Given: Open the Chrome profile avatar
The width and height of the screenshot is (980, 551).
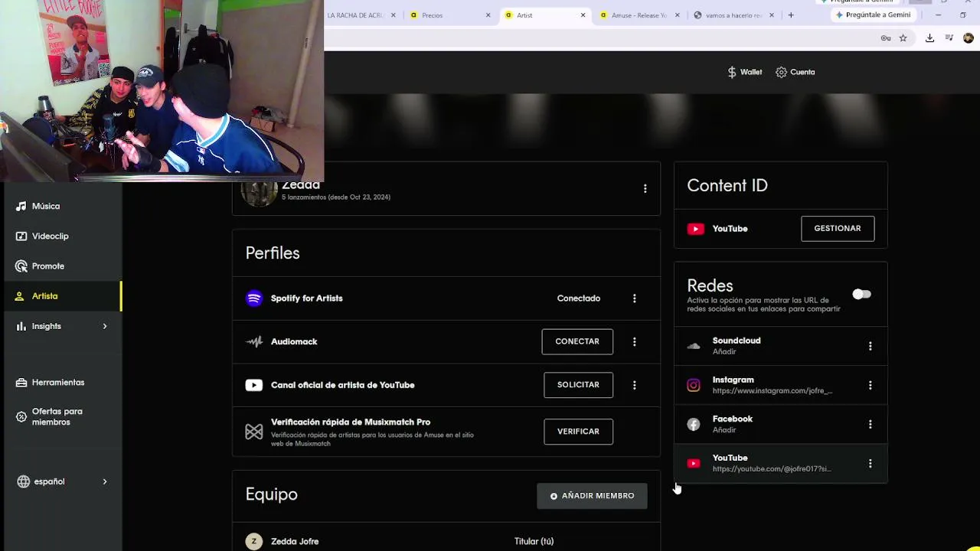Looking at the screenshot, I should [969, 37].
